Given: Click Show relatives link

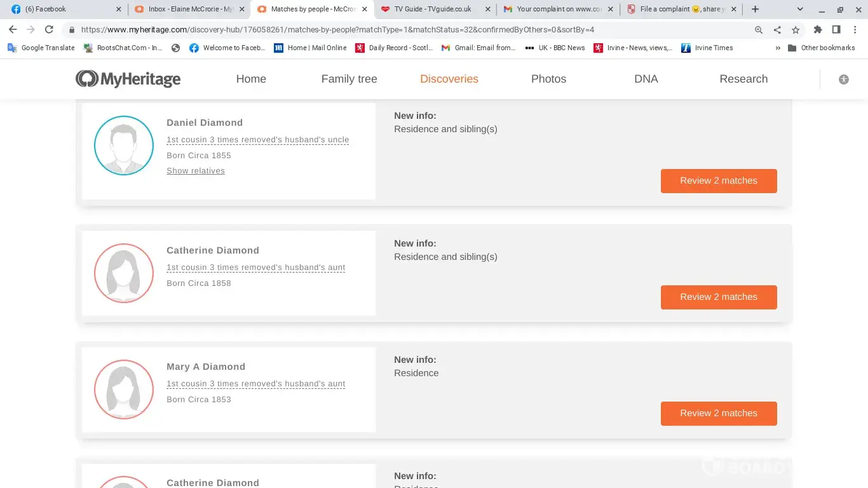Looking at the screenshot, I should (196, 171).
